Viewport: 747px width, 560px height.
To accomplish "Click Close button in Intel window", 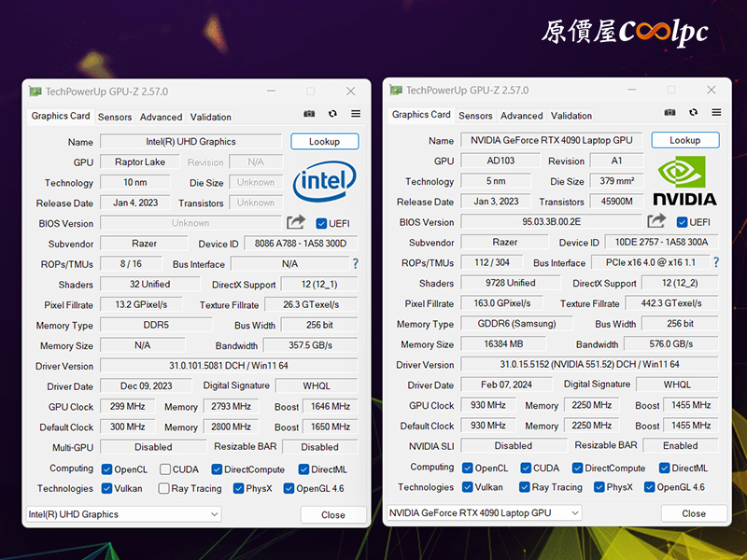I will [x=333, y=515].
